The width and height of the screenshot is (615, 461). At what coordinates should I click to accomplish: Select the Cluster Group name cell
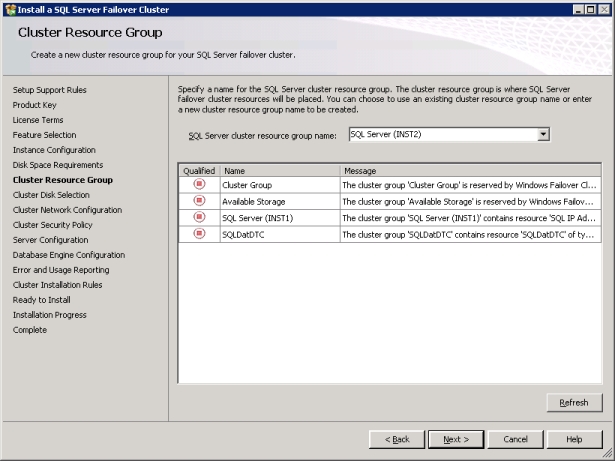pos(280,185)
